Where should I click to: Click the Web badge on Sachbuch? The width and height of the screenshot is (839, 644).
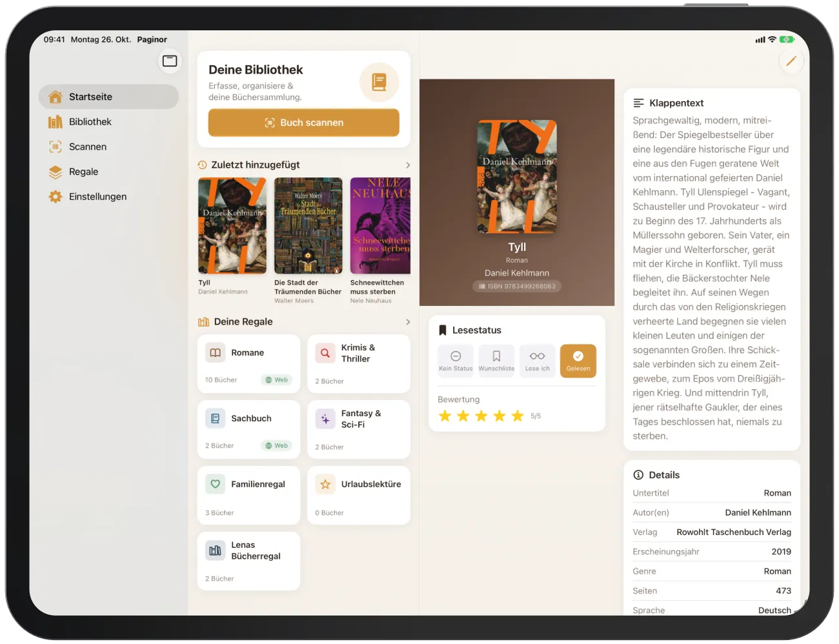(x=277, y=446)
